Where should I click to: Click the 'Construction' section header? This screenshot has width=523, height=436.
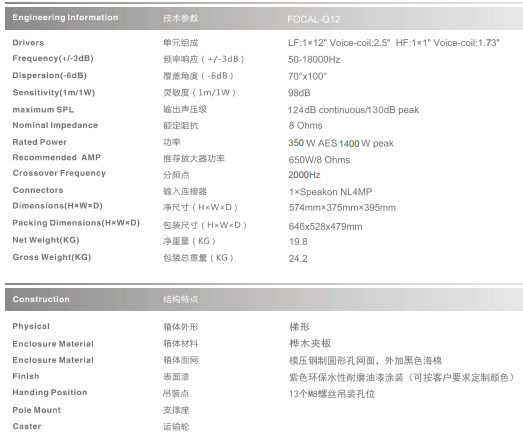click(x=41, y=299)
